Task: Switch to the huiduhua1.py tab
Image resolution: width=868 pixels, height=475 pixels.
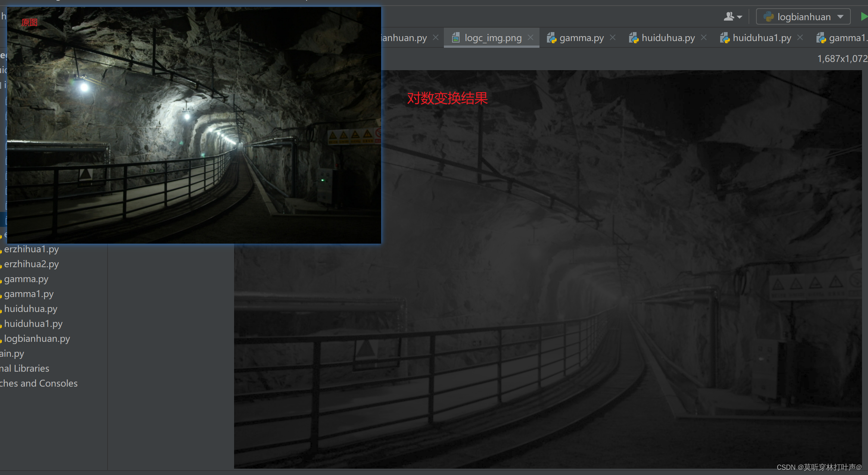Action: point(762,38)
